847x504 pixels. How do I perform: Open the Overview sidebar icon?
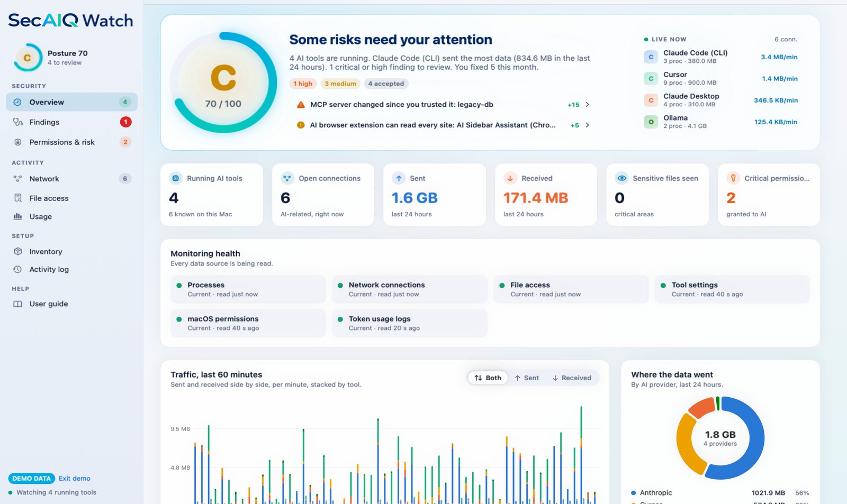pyautogui.click(x=17, y=102)
